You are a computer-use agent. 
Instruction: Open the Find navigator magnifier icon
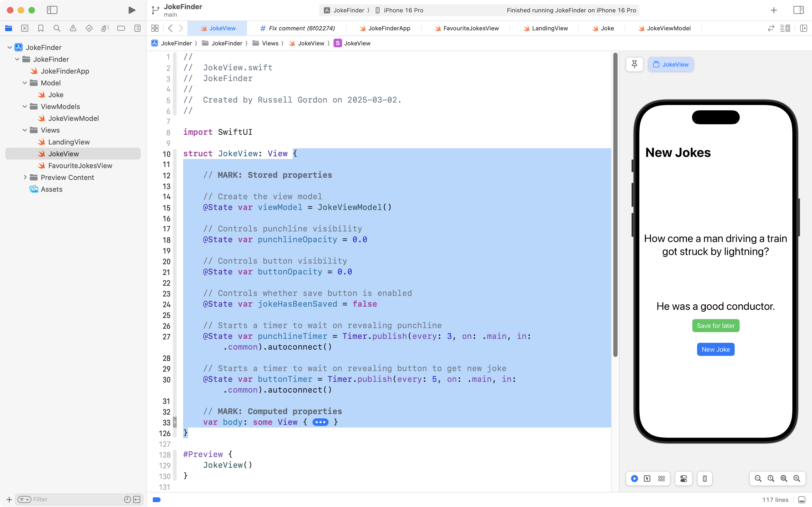pos(57,28)
